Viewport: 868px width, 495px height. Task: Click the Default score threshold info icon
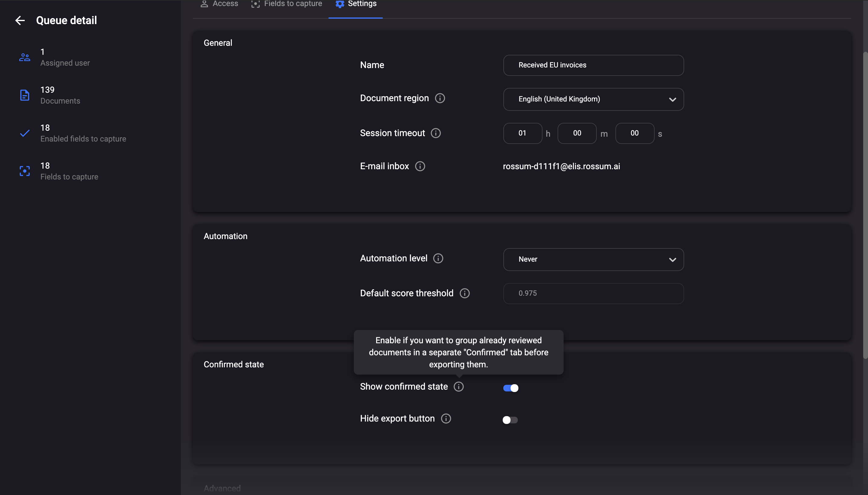[x=464, y=293]
